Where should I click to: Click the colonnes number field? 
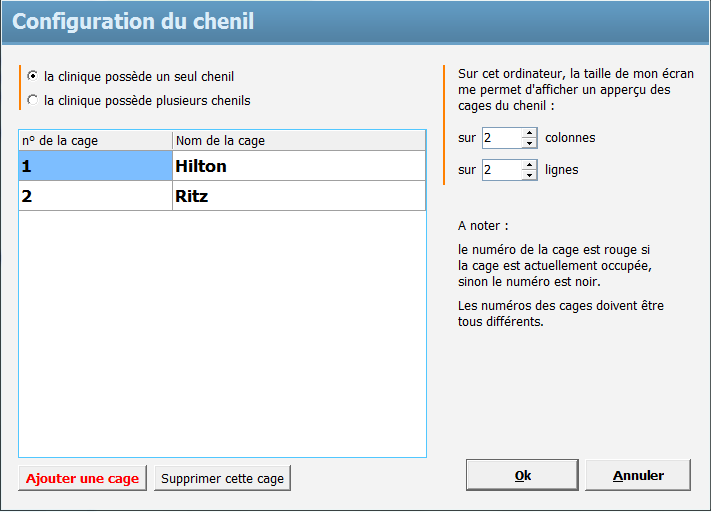[501, 138]
